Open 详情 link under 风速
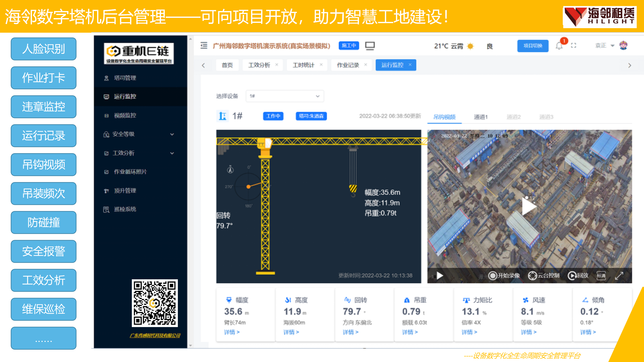644x362 pixels. click(529, 332)
